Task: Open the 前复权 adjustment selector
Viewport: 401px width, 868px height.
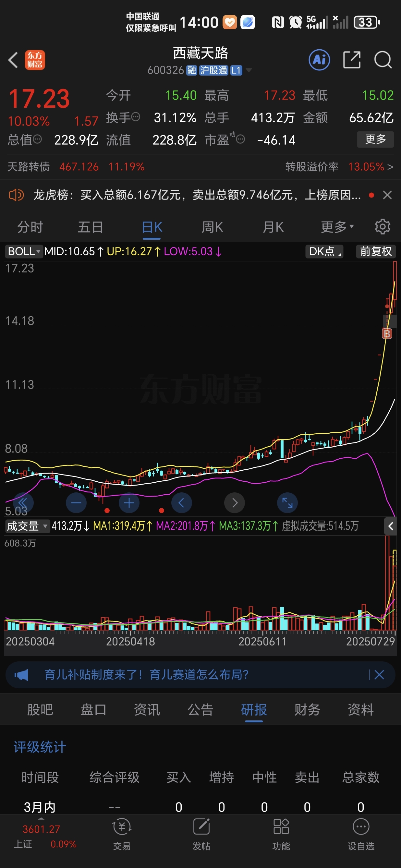Action: tap(376, 251)
